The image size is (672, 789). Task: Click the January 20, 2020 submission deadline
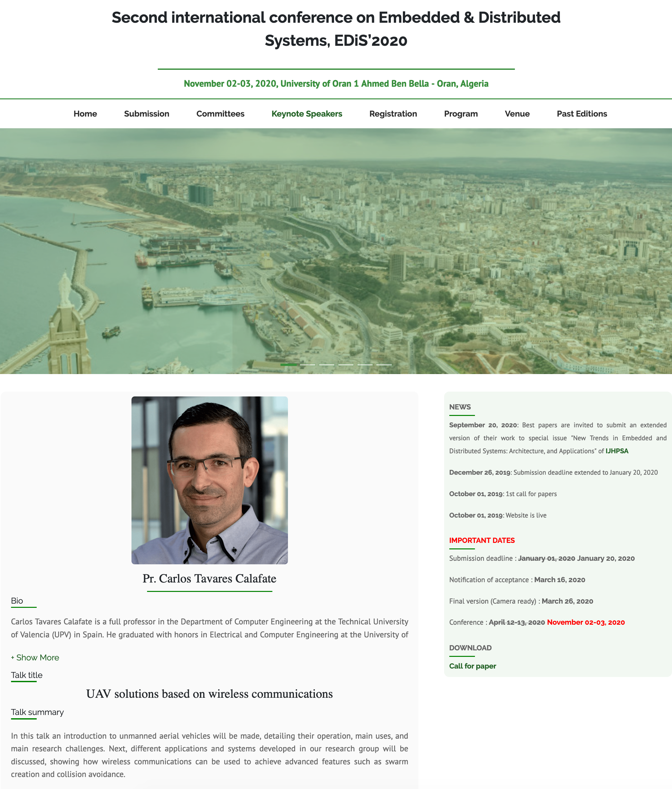pos(606,558)
